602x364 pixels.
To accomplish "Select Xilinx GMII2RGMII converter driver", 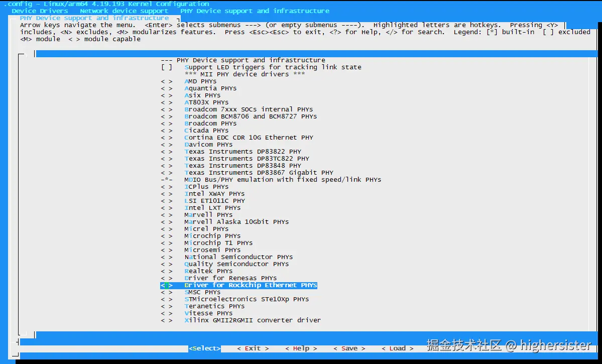I will 240,321.
